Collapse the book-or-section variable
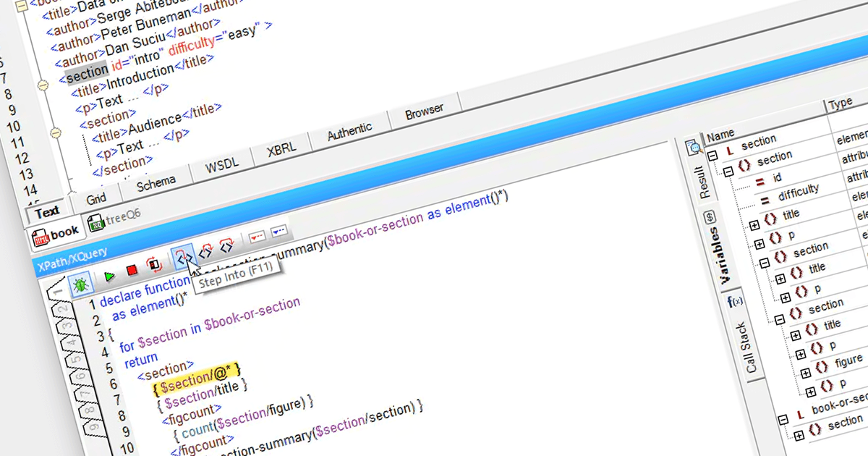The width and height of the screenshot is (868, 456). tap(783, 420)
